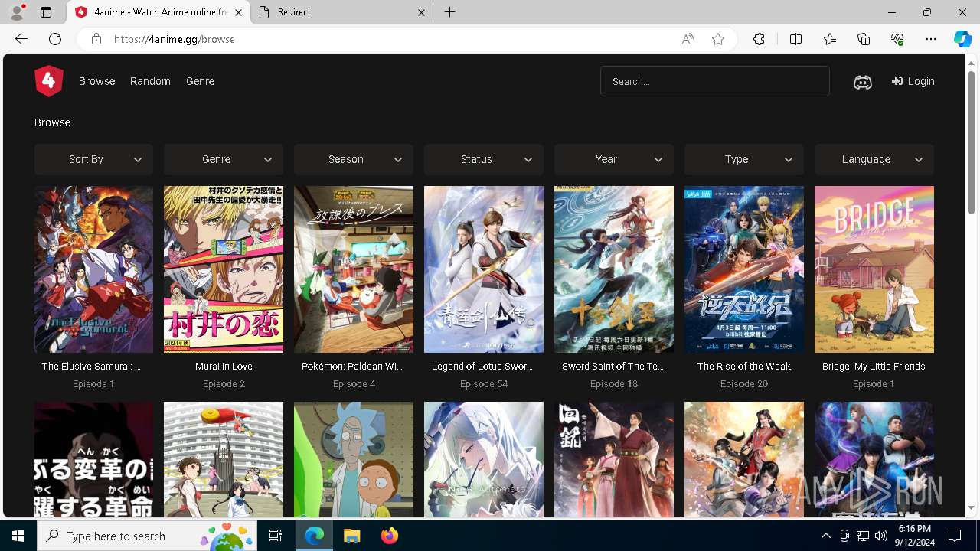Viewport: 980px width, 551px height.
Task: Open Windows Start menu
Action: click(x=18, y=536)
